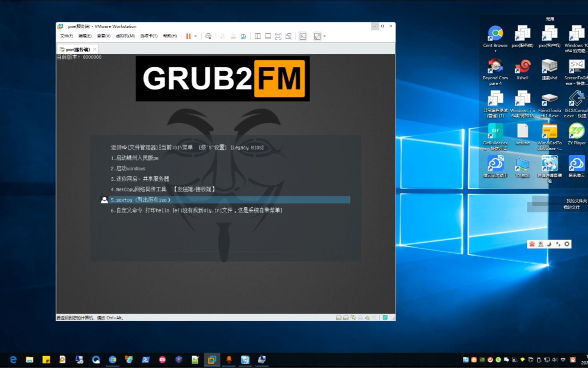The height and width of the screenshot is (368, 588).
Task: Open Xshell desktop shortcut
Action: (x=523, y=69)
